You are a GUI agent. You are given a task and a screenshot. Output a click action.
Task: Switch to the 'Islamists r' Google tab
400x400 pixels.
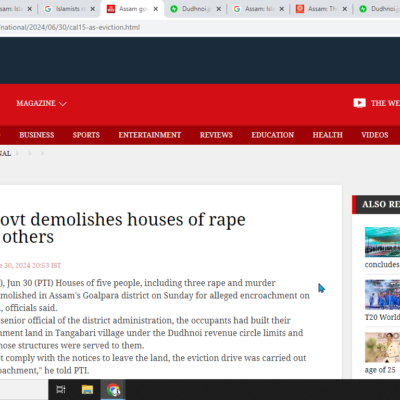coord(70,9)
